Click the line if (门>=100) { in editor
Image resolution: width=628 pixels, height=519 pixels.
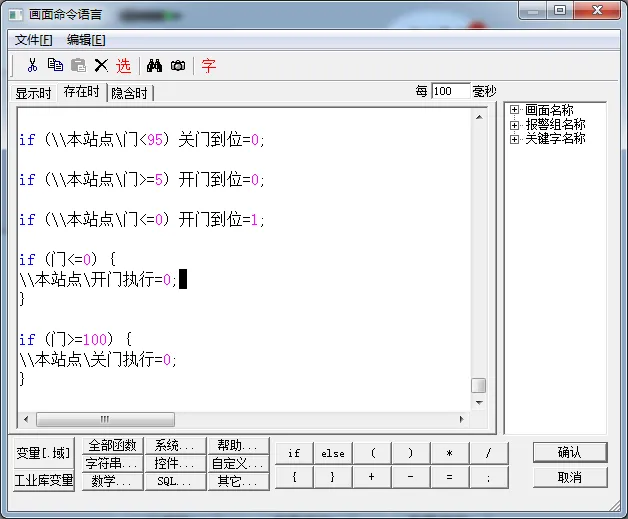(76, 340)
